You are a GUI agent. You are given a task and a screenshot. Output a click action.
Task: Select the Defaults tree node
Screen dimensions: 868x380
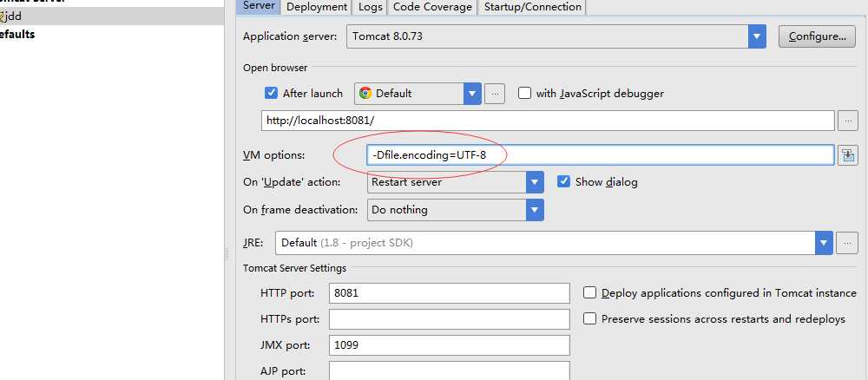pyautogui.click(x=16, y=35)
